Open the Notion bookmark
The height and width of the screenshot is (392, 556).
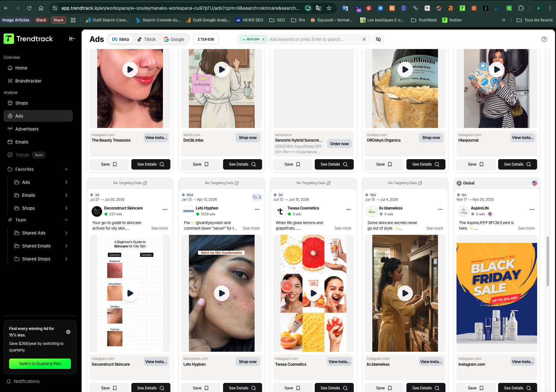[x=452, y=20]
